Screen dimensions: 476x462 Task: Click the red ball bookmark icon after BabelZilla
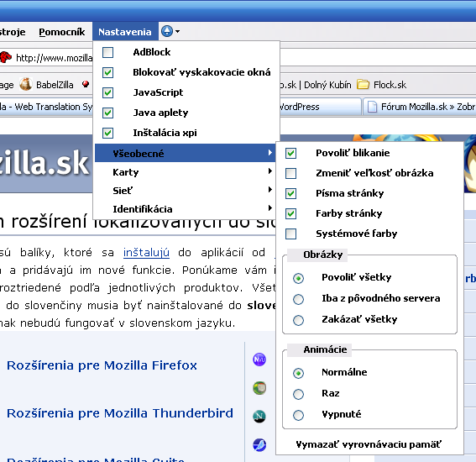pyautogui.click(x=86, y=84)
